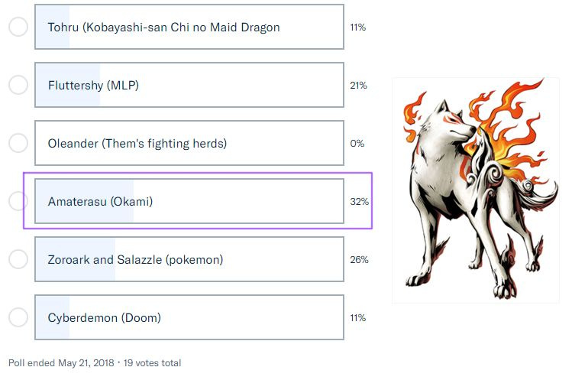Click the Cyberdemon (Doom) option box
This screenshot has width=588, height=380.
pos(189,317)
